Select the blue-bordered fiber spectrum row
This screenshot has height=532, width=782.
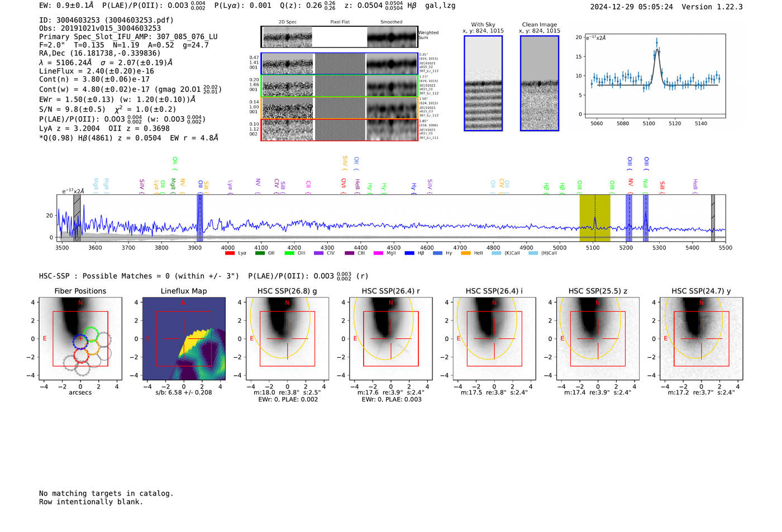tap(340, 64)
